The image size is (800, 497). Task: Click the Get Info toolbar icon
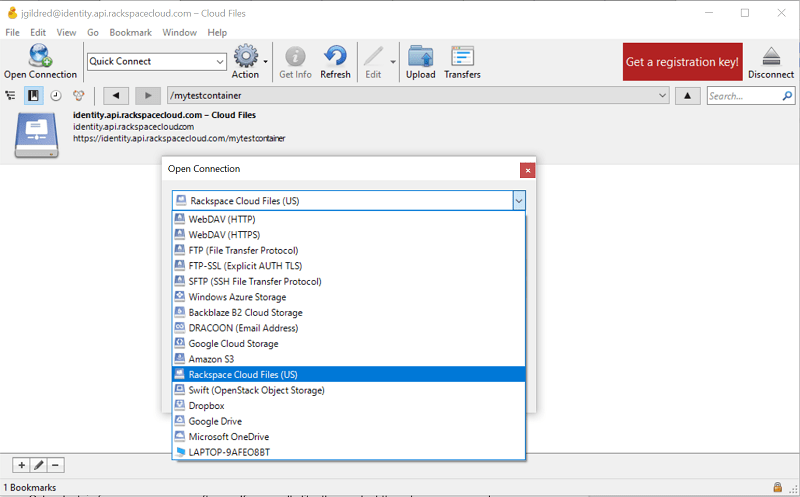tap(295, 61)
